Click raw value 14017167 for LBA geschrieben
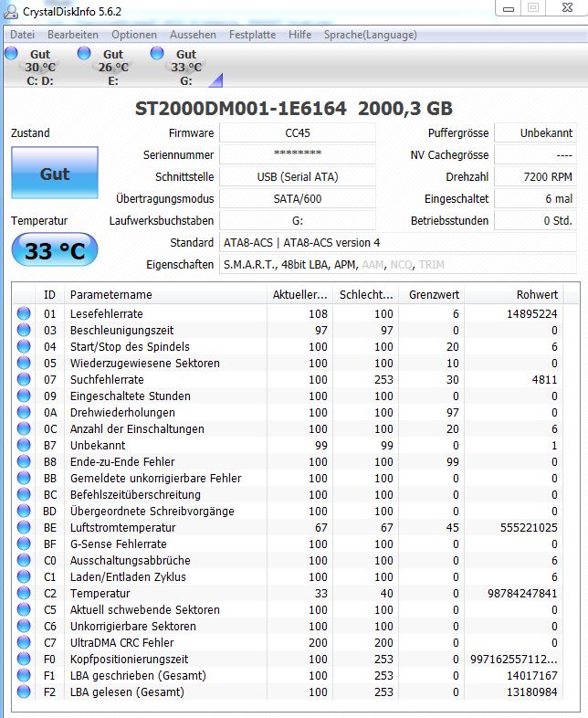This screenshot has width=588, height=718. click(531, 675)
